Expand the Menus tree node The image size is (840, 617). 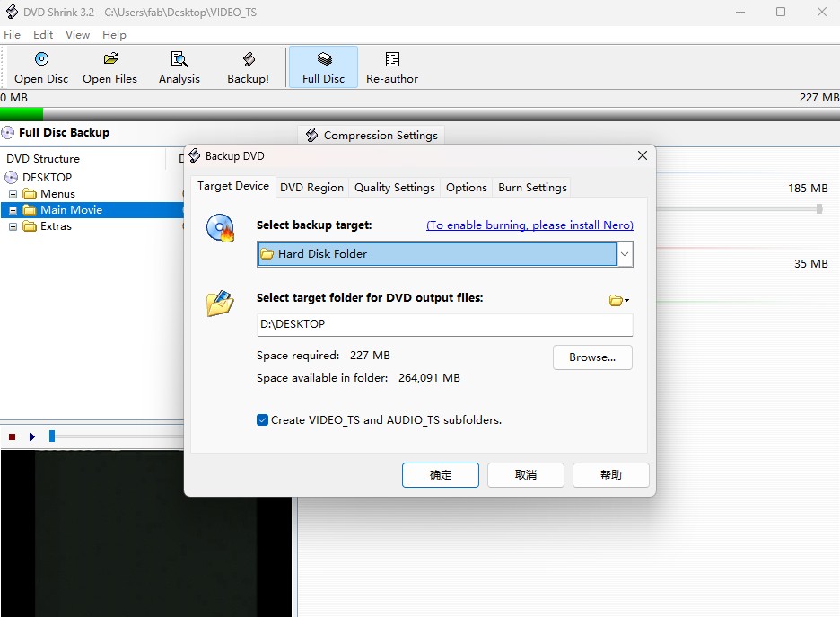pyautogui.click(x=13, y=193)
